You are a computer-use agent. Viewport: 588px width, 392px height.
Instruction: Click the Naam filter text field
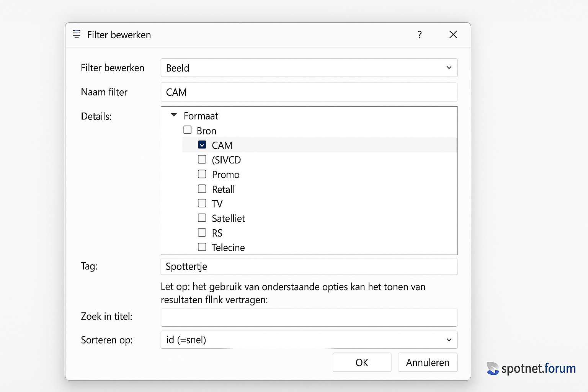pyautogui.click(x=309, y=92)
